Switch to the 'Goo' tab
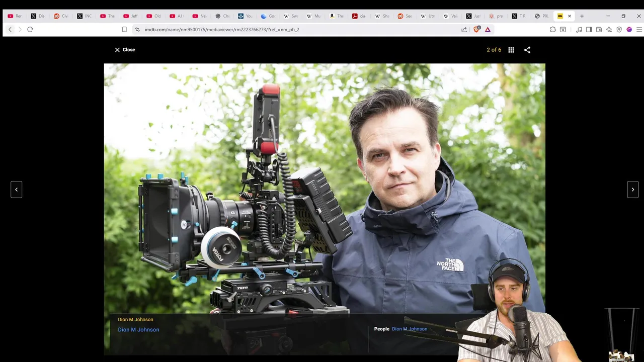Screen dimensions: 644x362 pyautogui.click(x=268, y=16)
